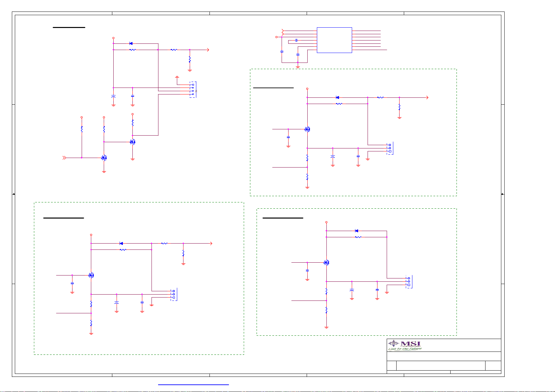Select the horizontal capacitor left of the IC
Viewport: 555px width, 392px height.
296,40
